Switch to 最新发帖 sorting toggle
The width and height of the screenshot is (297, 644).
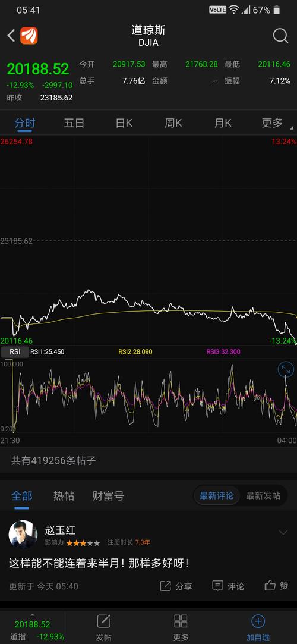coord(263,496)
